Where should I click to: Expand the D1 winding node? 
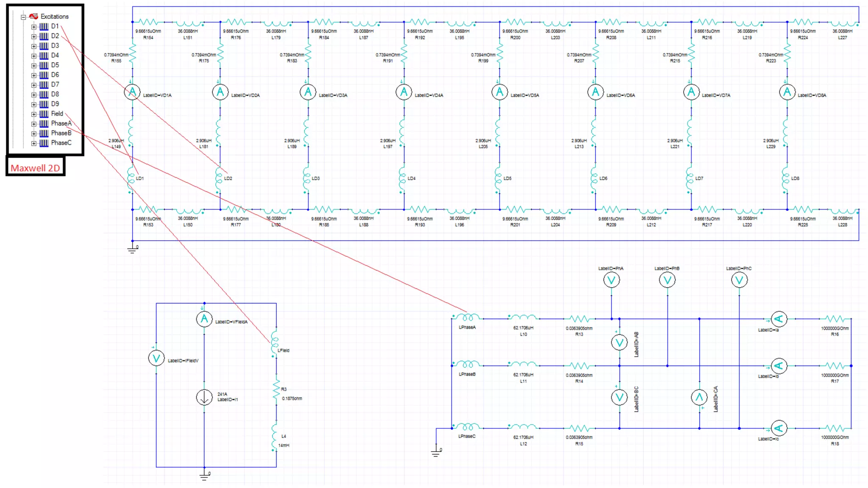coord(34,27)
